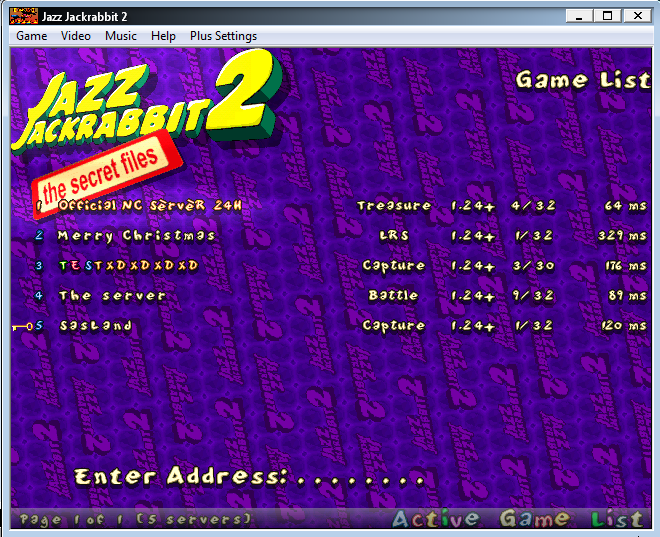Image resolution: width=660 pixels, height=537 pixels.
Task: Click Capture mode in sasLand row
Action: 394,326
